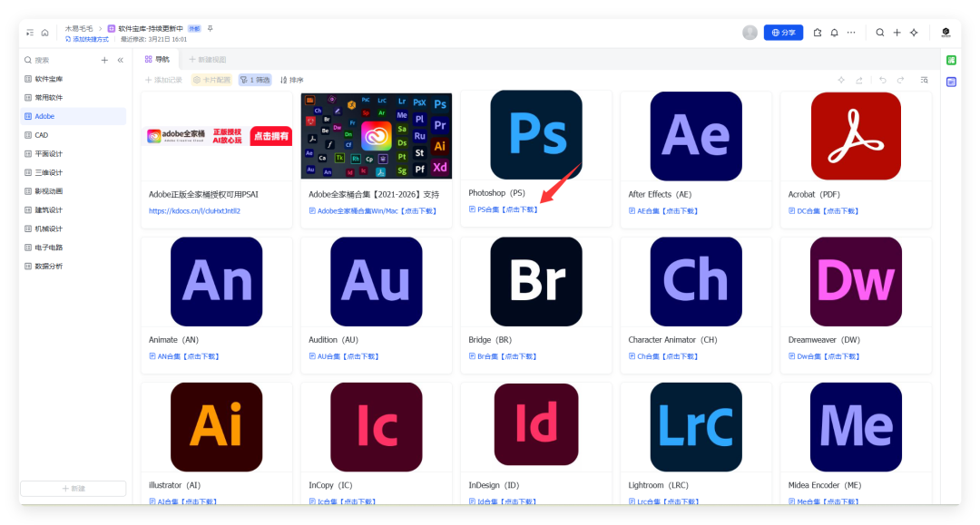Open the puzzle-piece plugins icon
The image size is (980, 525).
(x=818, y=33)
